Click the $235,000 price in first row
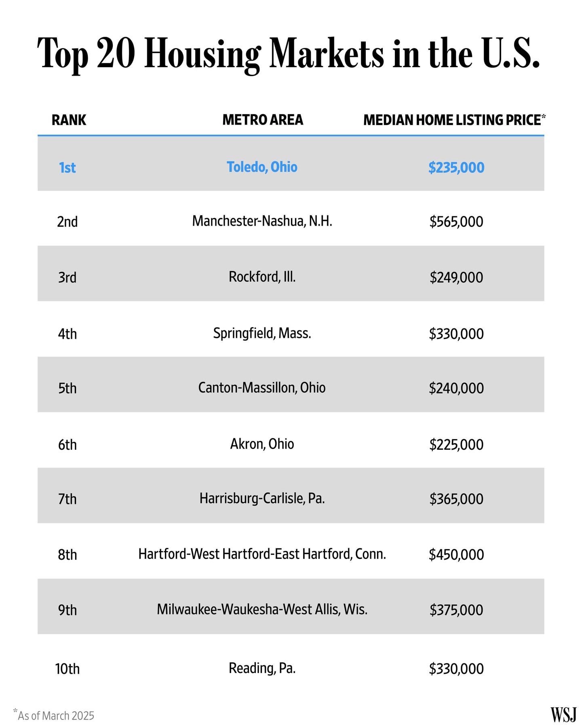The width and height of the screenshot is (582, 728). pos(456,167)
